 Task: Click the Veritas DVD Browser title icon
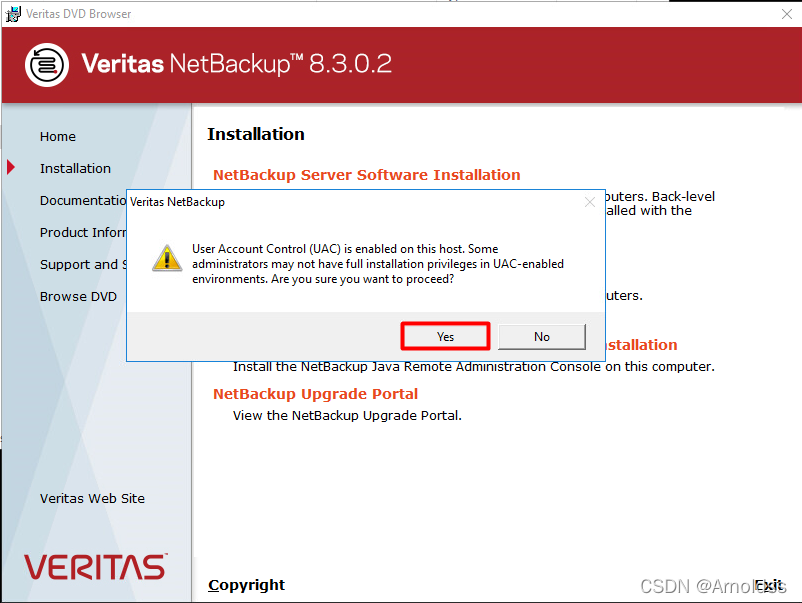pyautogui.click(x=13, y=14)
